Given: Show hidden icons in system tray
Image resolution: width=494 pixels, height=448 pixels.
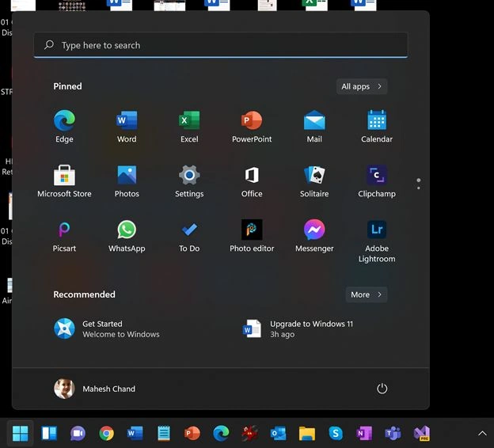Looking at the screenshot, I should pos(482,433).
